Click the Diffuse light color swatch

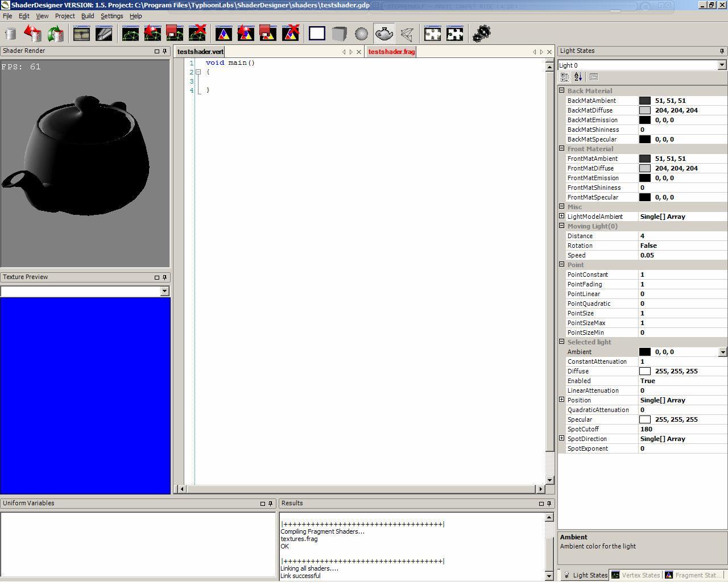(x=645, y=371)
